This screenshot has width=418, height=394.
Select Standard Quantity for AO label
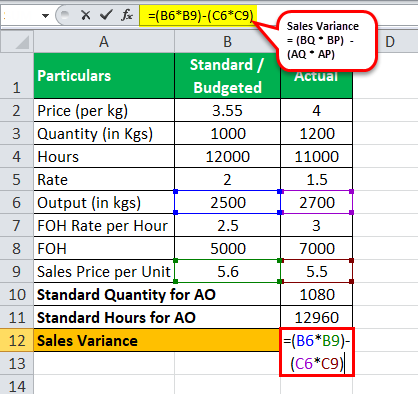click(x=157, y=294)
